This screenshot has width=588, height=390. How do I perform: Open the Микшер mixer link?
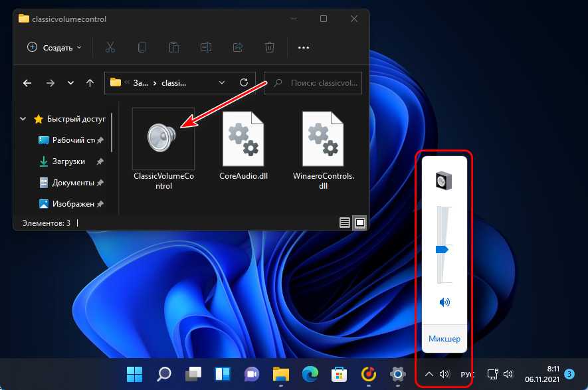[444, 339]
